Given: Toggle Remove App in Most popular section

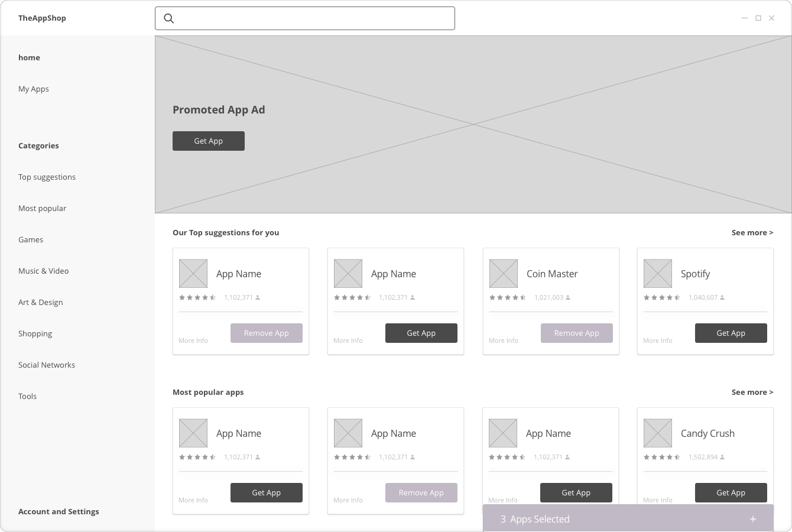Looking at the screenshot, I should coord(421,492).
